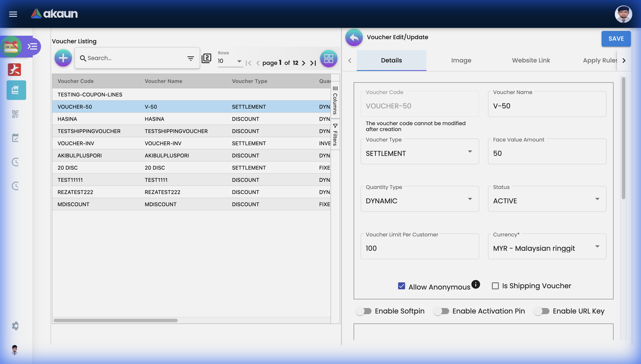The width and height of the screenshot is (641, 364).
Task: Switch to the Image tab
Action: click(x=461, y=60)
